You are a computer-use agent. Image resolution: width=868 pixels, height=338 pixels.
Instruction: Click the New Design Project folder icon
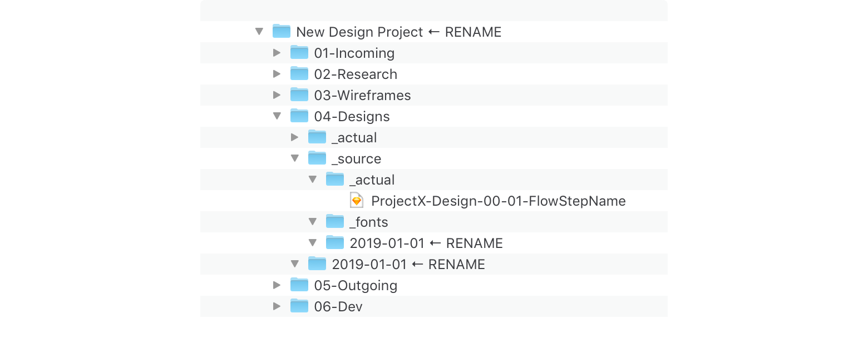pyautogui.click(x=282, y=32)
